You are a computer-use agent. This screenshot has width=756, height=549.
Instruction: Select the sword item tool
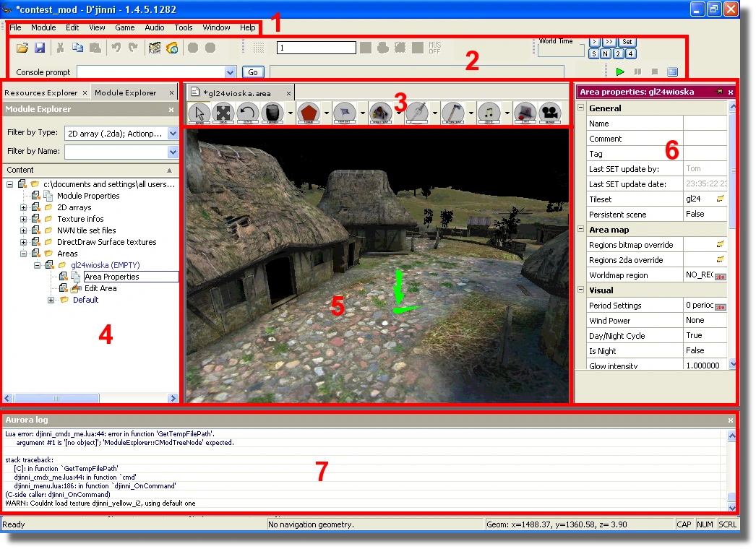point(417,113)
